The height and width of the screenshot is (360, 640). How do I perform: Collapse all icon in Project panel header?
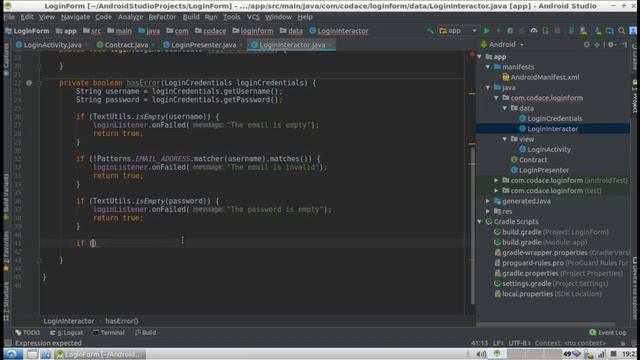597,44
